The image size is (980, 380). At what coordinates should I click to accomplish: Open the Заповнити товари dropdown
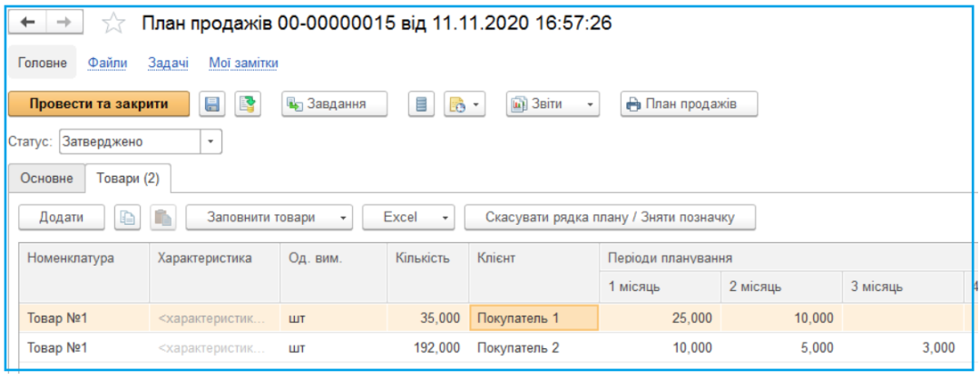269,218
